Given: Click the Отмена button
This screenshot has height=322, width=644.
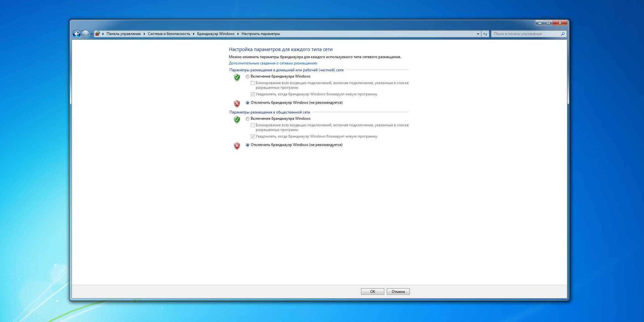Looking at the screenshot, I should (x=398, y=292).
